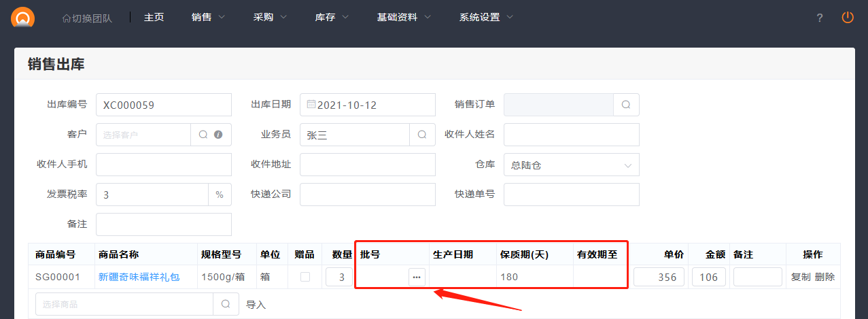Open the help question mark icon
This screenshot has width=868, height=319.
(x=820, y=18)
